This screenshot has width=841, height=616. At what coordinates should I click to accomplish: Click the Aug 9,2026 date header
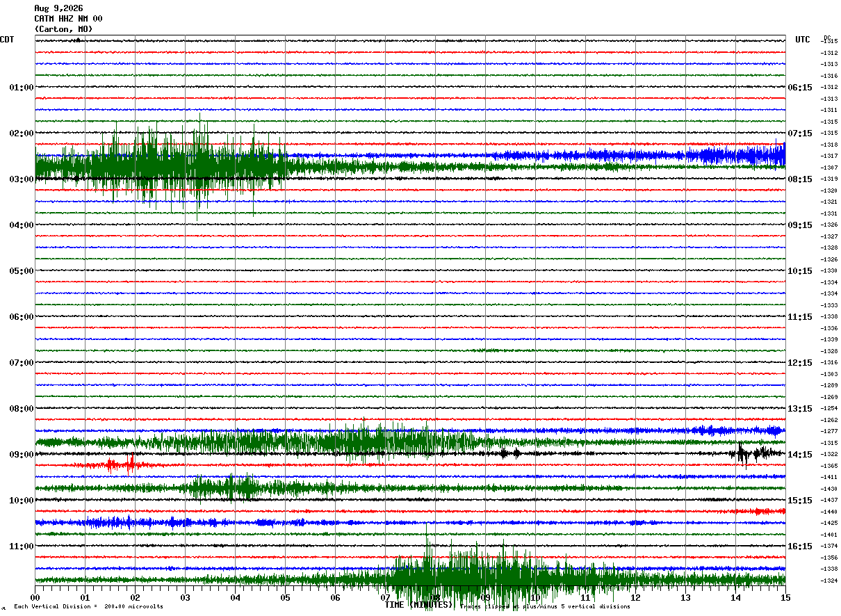[x=58, y=8]
